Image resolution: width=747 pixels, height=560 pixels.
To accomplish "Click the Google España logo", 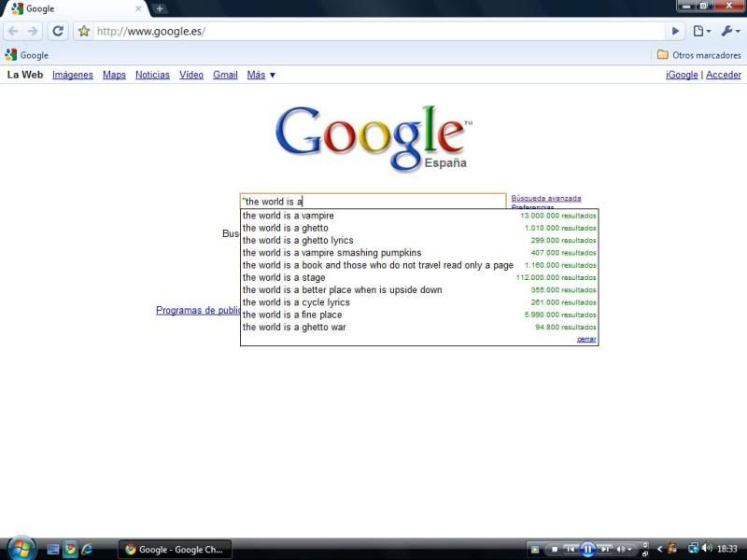I will (x=374, y=137).
